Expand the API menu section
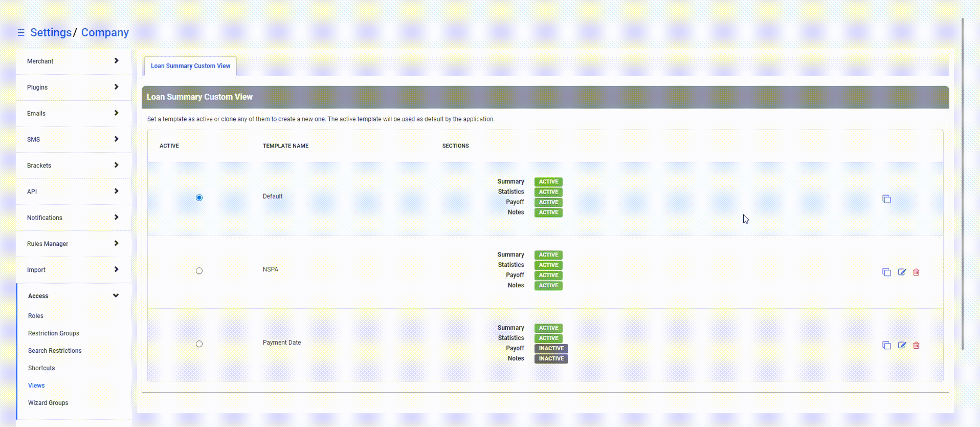 click(74, 192)
